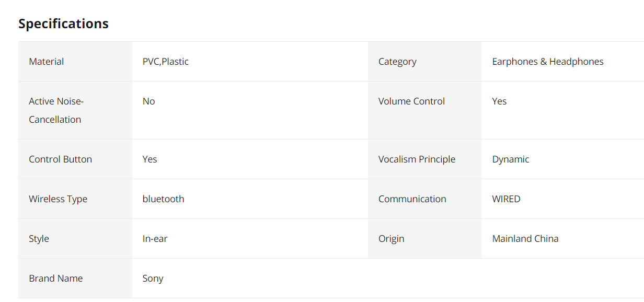This screenshot has width=644, height=302.
Task: Select the Volume Control label
Action: pyautogui.click(x=411, y=101)
